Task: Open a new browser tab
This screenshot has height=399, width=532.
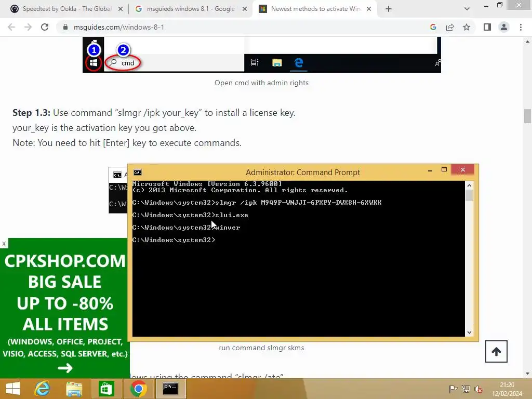Action: point(389,9)
